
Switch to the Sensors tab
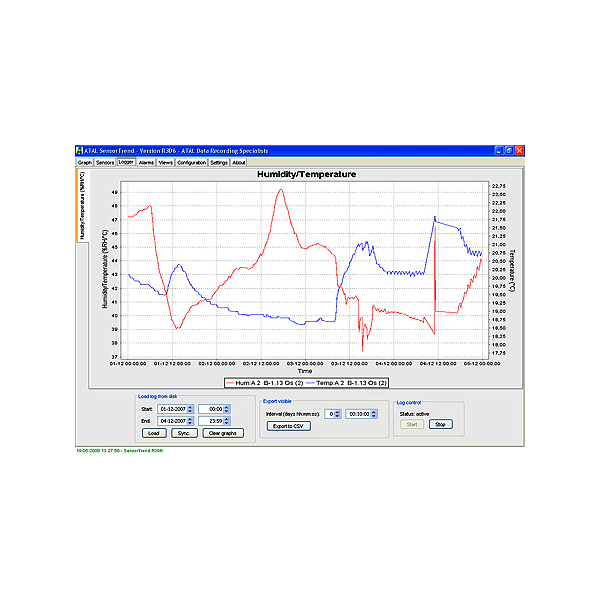pyautogui.click(x=105, y=162)
